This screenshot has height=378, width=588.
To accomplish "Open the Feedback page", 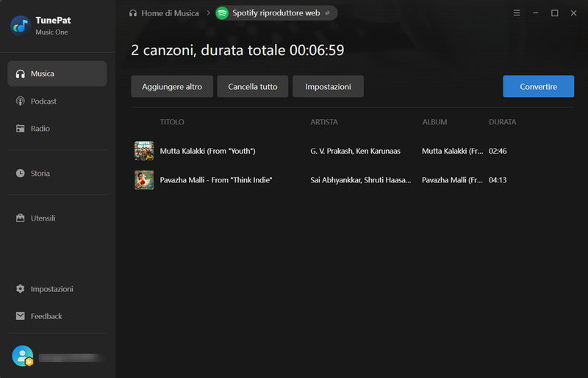I will [x=57, y=316].
